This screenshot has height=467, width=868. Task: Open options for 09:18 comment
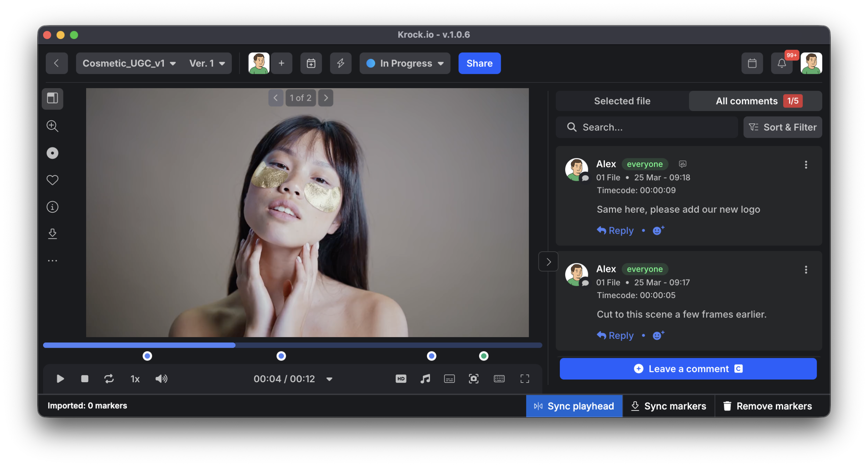pyautogui.click(x=806, y=165)
